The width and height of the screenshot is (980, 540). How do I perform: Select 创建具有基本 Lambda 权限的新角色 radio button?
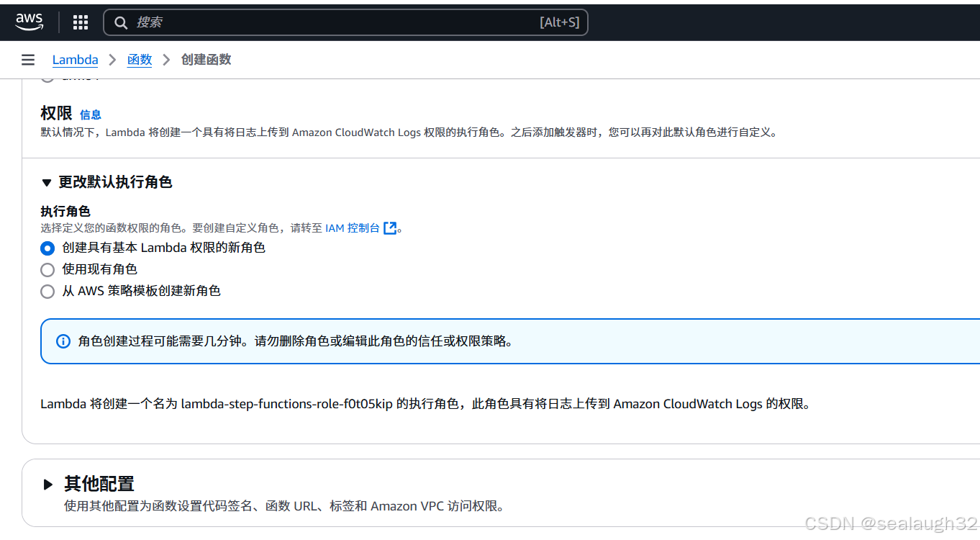point(47,248)
